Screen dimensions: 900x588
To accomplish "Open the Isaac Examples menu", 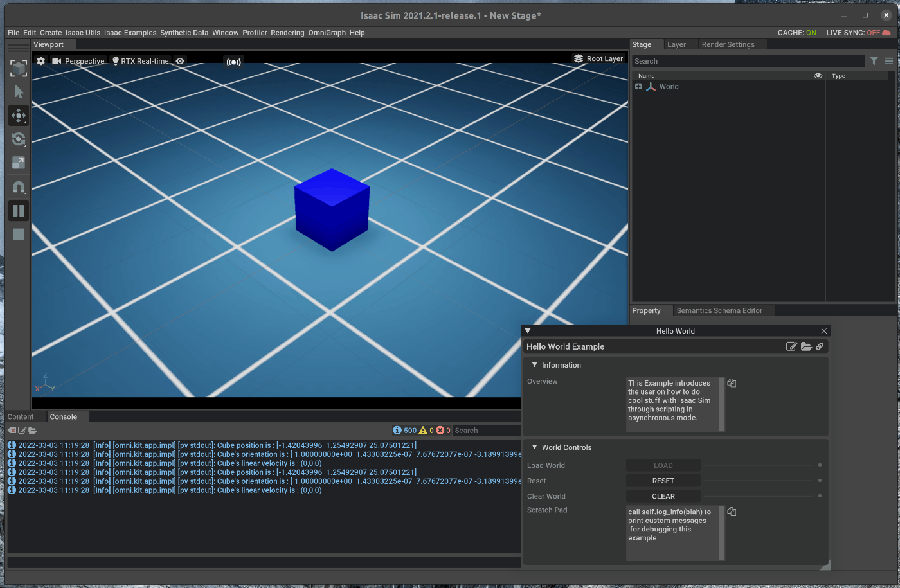I will point(130,33).
